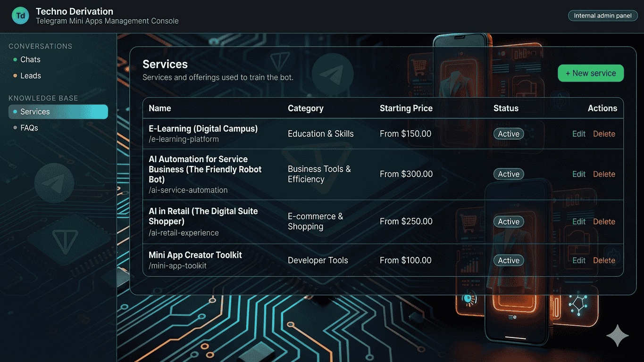Click the New service button
This screenshot has height=362, width=644.
click(590, 73)
